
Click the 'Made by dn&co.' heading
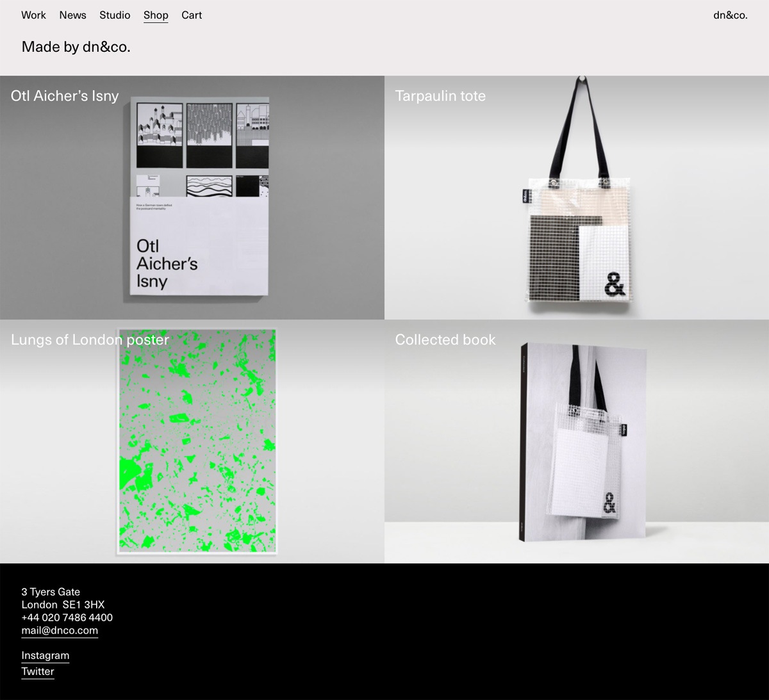[x=76, y=47]
